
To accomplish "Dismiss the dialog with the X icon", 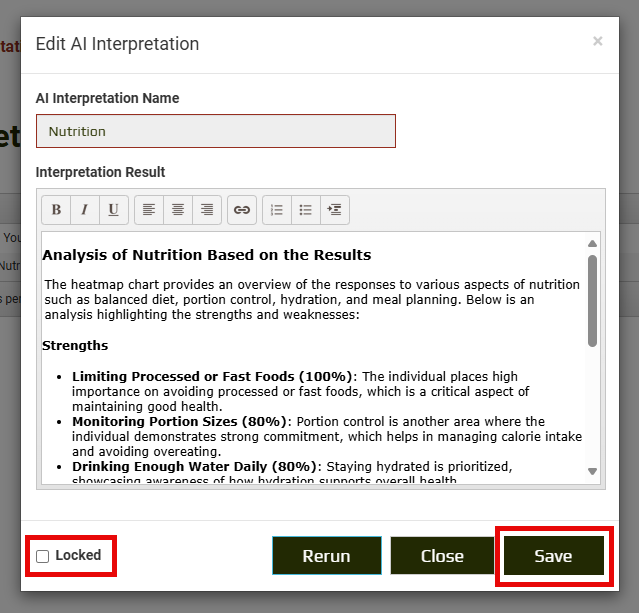I will (x=597, y=41).
